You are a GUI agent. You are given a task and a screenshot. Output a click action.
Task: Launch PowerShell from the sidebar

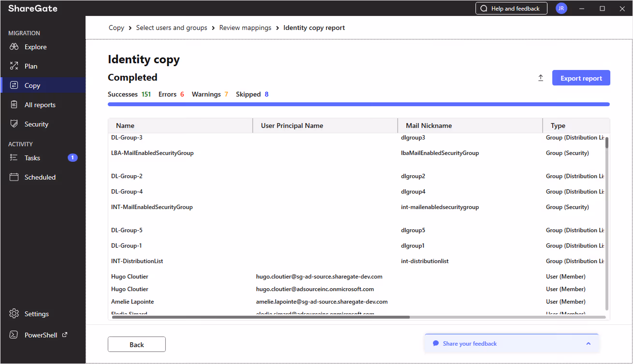click(x=43, y=335)
